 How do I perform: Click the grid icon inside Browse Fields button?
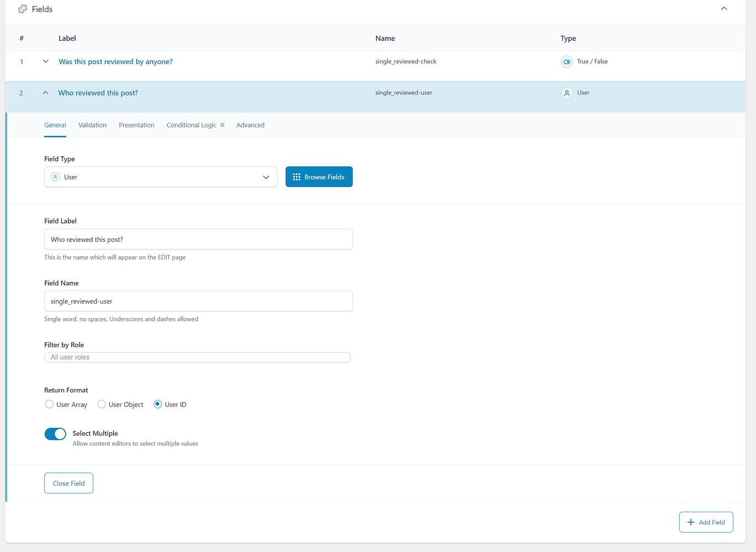(x=296, y=177)
